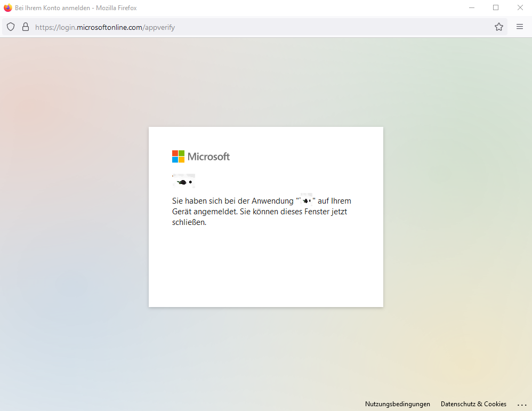Screen dimensions: 532x411
Task: Click empty area inside the white card
Action: [x=265, y=267]
